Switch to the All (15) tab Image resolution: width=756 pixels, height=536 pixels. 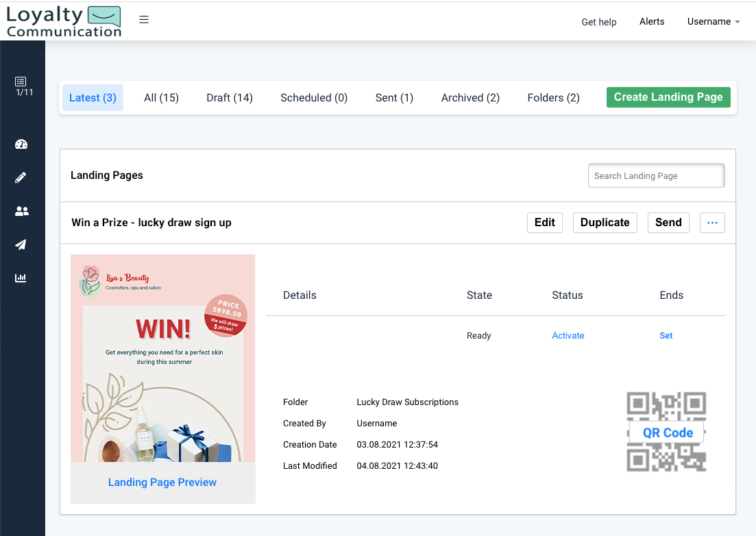[161, 97]
